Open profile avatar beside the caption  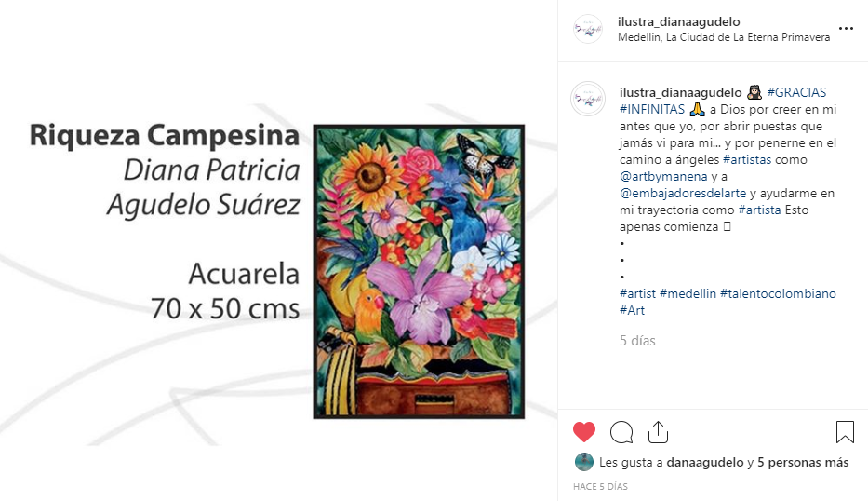click(588, 99)
